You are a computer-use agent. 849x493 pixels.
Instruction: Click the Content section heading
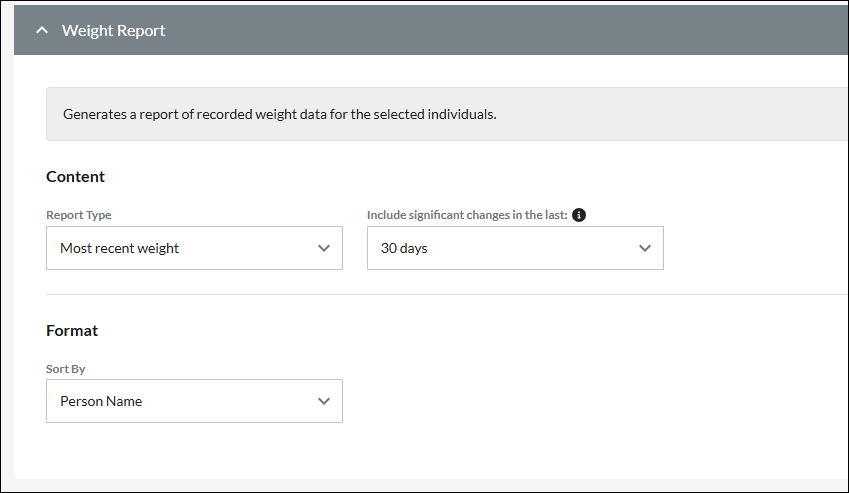pyautogui.click(x=75, y=176)
